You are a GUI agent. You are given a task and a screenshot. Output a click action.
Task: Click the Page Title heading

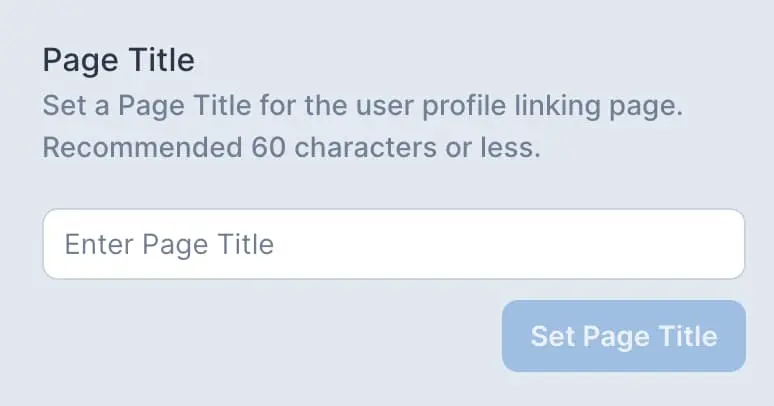118,60
